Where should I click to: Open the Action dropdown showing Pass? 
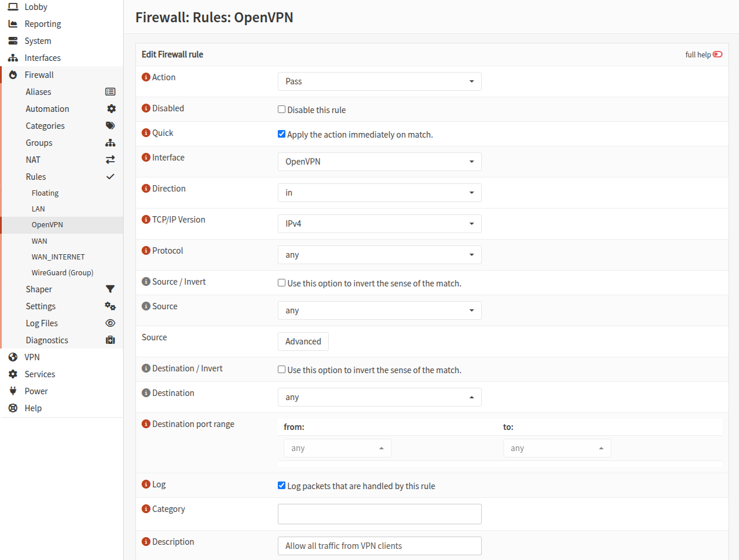tap(379, 81)
